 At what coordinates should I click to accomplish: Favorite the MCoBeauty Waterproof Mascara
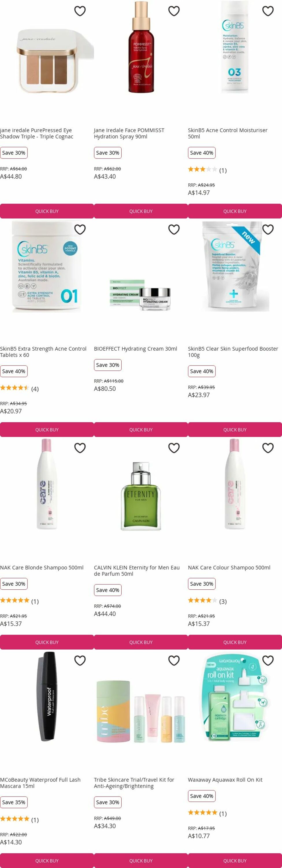click(80, 661)
